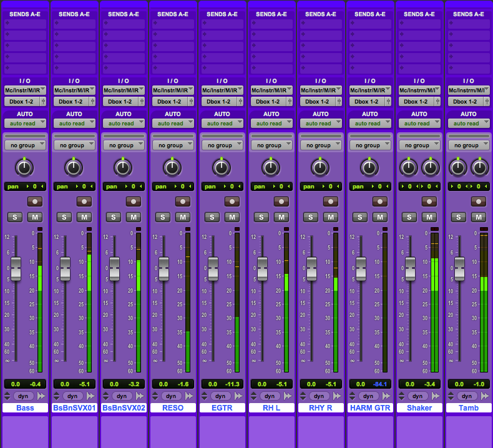Image resolution: width=493 pixels, height=448 pixels.
Task: Solo the RHY R track
Action: 311,217
